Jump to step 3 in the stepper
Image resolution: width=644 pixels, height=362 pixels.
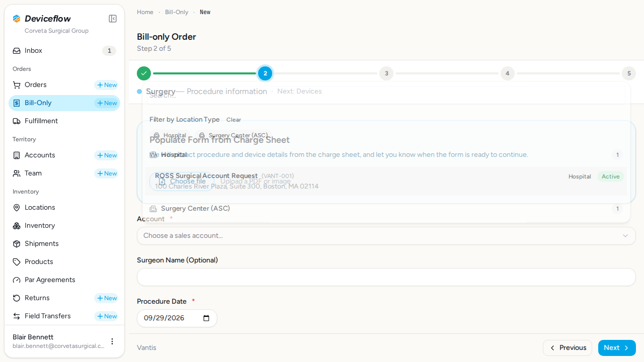[x=386, y=73]
